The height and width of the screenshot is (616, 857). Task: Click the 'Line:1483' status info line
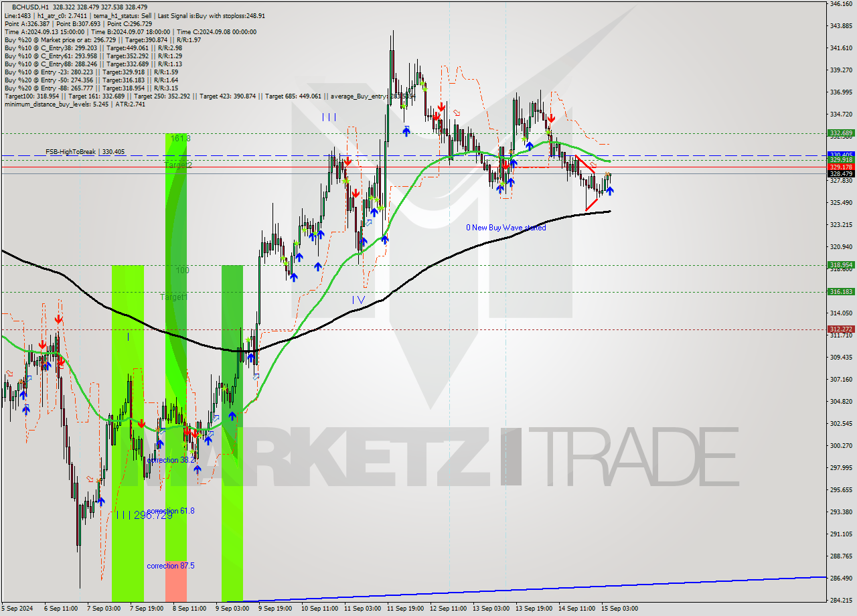(x=135, y=15)
